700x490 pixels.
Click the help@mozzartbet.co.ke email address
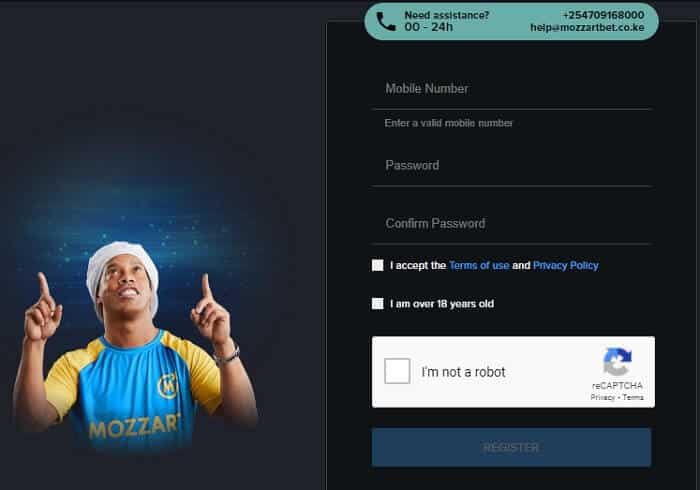coord(588,28)
